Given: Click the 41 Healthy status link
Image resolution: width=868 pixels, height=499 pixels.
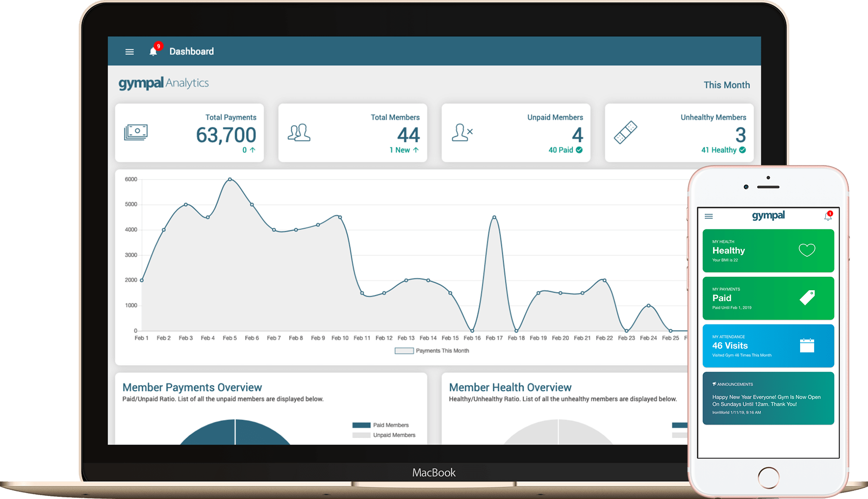Looking at the screenshot, I should [x=723, y=150].
